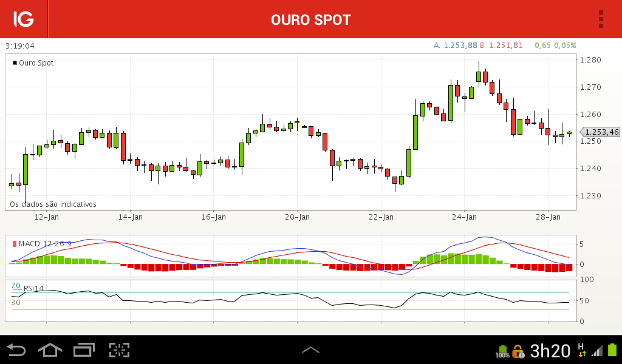622x364 pixels.
Task: Open the 3h20 system clock
Action: 550,351
